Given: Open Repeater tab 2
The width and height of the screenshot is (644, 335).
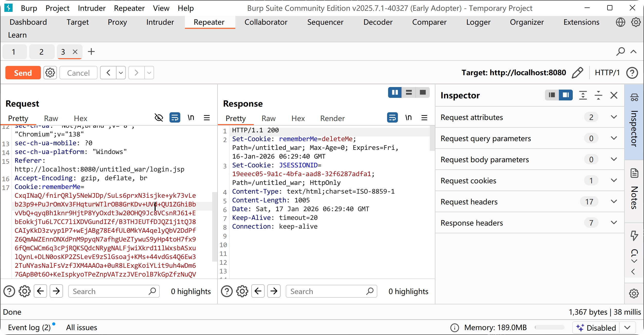Looking at the screenshot, I should coord(41,52).
